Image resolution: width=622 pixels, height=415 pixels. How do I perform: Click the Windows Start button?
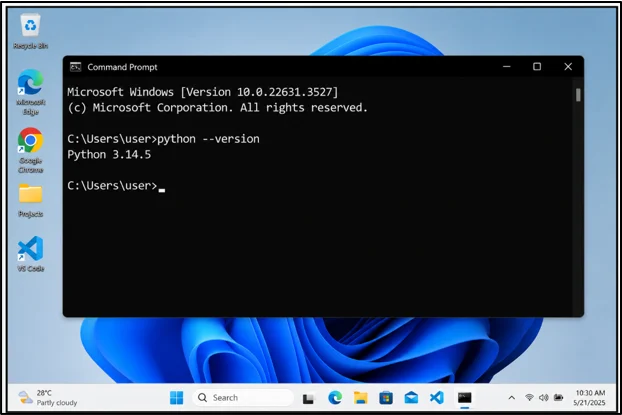(x=177, y=398)
